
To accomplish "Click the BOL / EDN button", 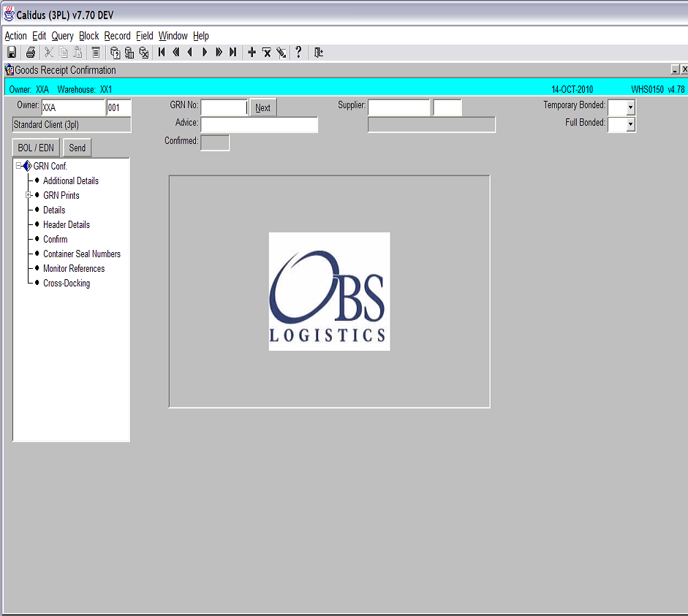I will 36,148.
